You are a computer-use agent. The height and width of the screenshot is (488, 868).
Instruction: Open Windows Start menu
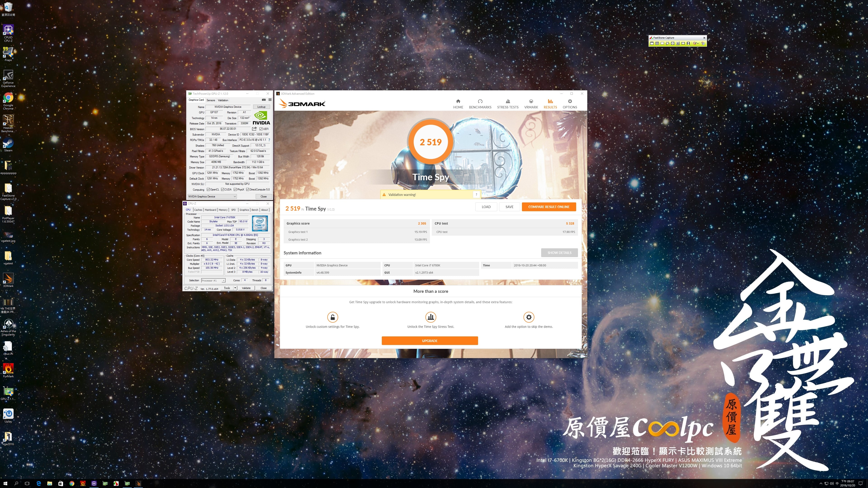point(5,483)
